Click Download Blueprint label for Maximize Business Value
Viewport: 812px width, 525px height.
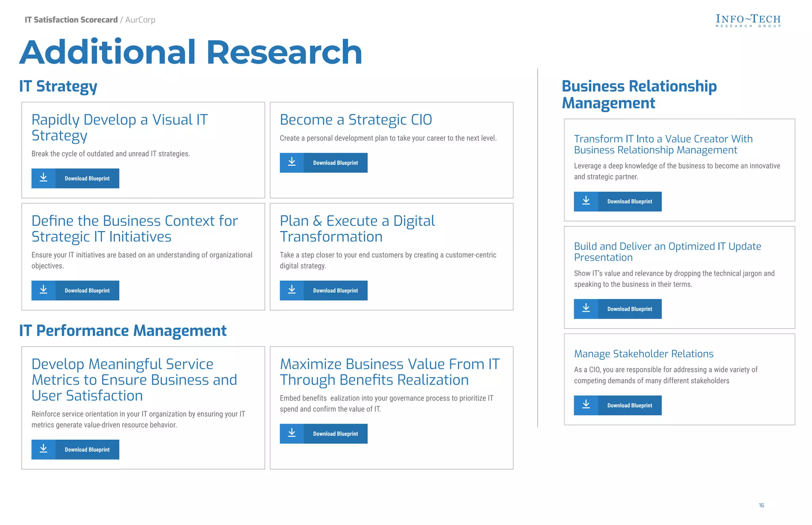pos(335,434)
